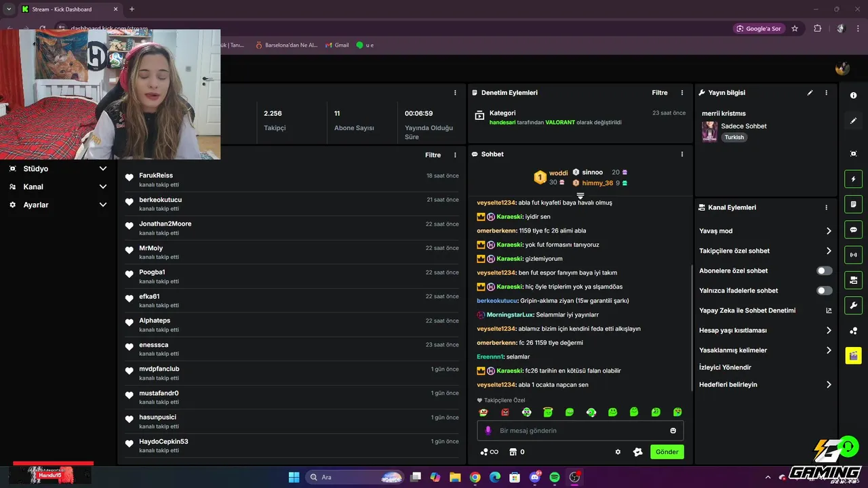Viewport: 868px width, 488px height.
Task: Open the yellow clapperboard clips icon
Action: click(853, 356)
